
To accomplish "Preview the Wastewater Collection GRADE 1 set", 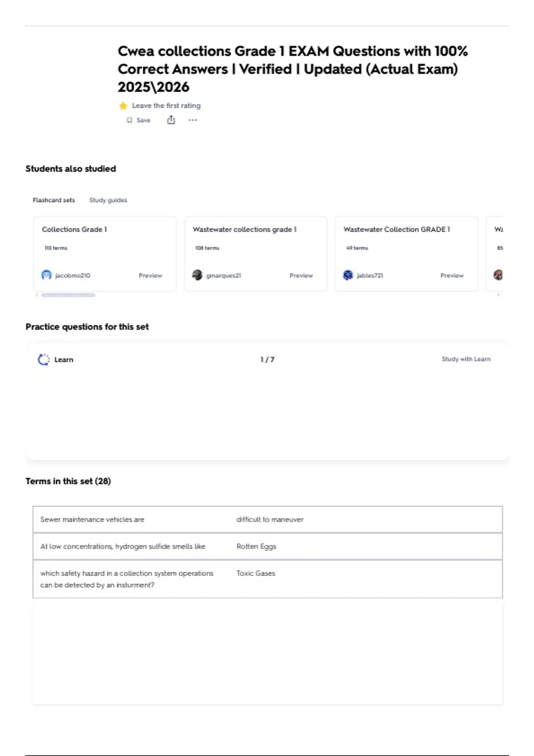I will point(452,276).
